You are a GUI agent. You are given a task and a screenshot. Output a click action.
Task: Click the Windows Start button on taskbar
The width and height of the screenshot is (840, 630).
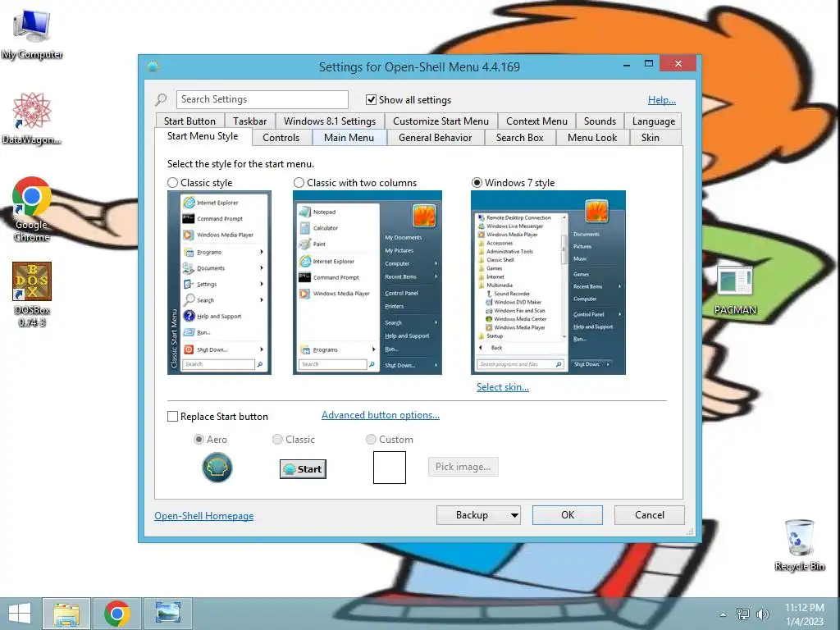[20, 614]
